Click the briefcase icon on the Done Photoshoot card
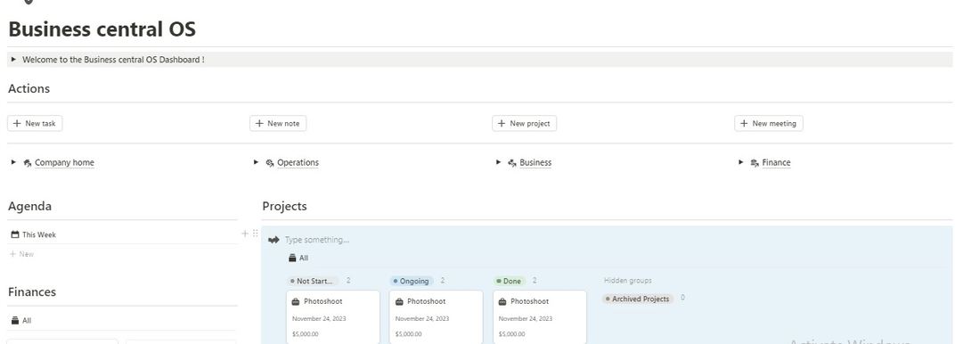 (x=502, y=301)
